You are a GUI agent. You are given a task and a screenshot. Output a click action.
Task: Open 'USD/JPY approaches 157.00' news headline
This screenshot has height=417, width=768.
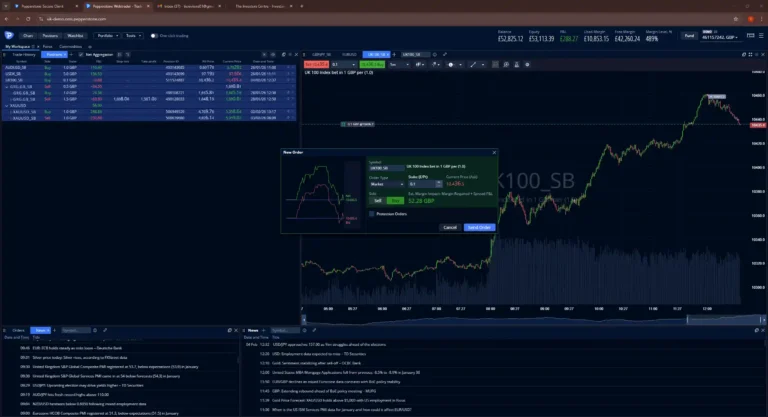pos(329,344)
